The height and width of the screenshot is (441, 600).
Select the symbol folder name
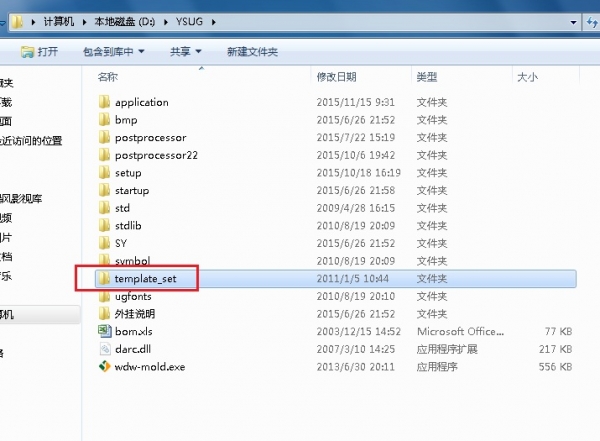point(132,261)
